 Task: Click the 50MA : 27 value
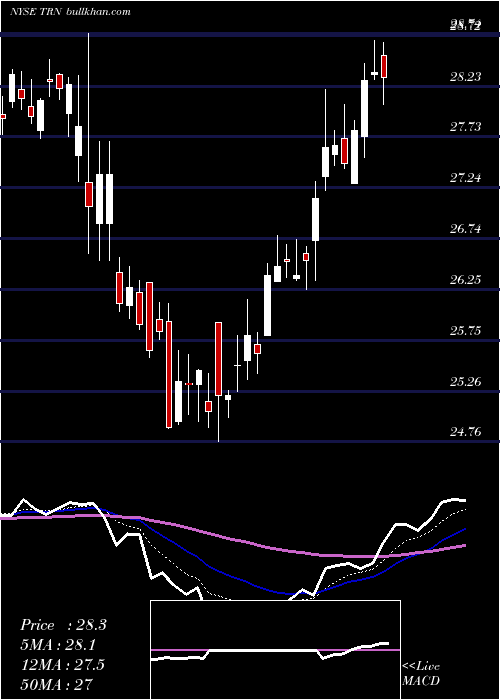[56, 684]
